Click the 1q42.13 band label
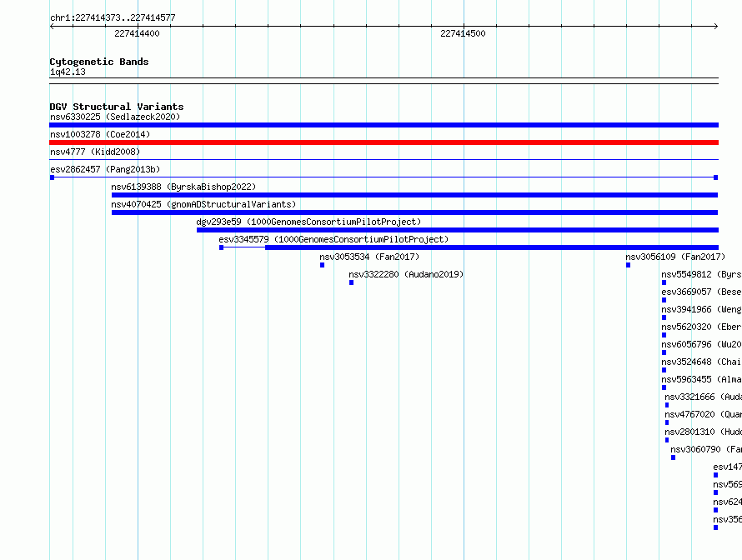742x560 pixels. (x=68, y=72)
